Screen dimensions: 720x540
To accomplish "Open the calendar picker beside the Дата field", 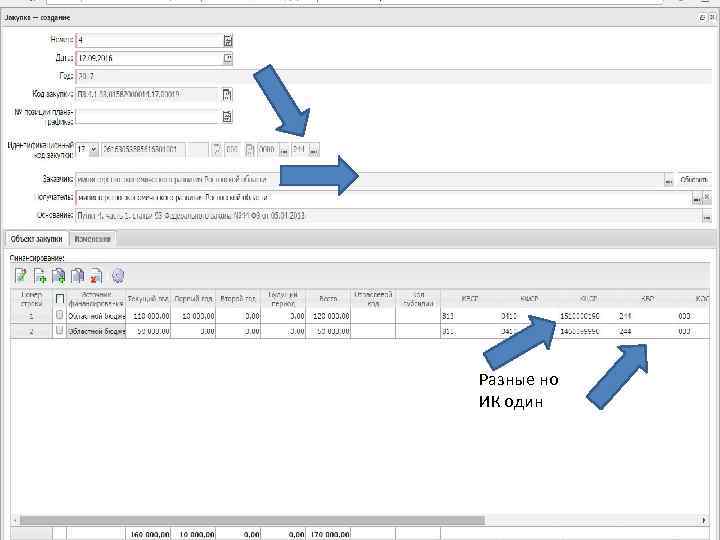I will point(228,58).
